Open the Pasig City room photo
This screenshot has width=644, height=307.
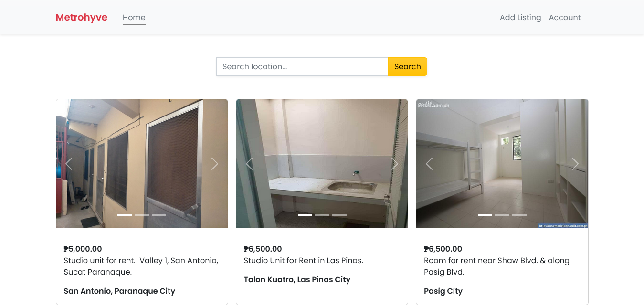coord(501,143)
